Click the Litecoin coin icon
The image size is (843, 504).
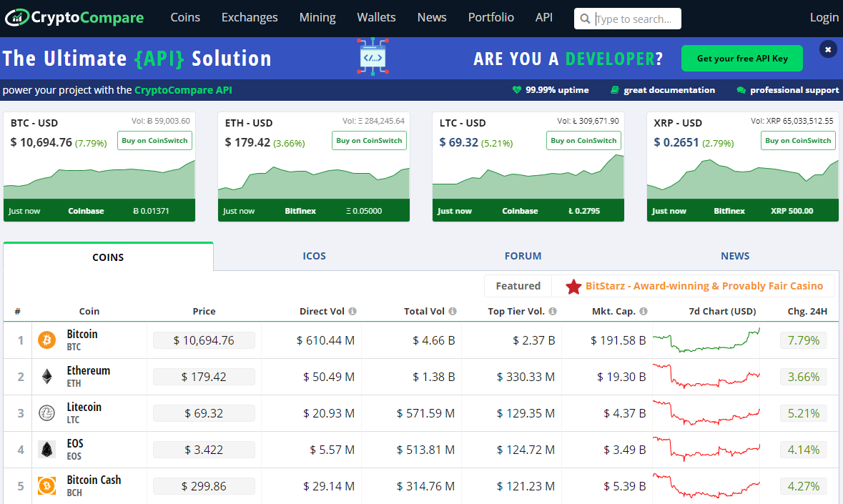point(46,412)
